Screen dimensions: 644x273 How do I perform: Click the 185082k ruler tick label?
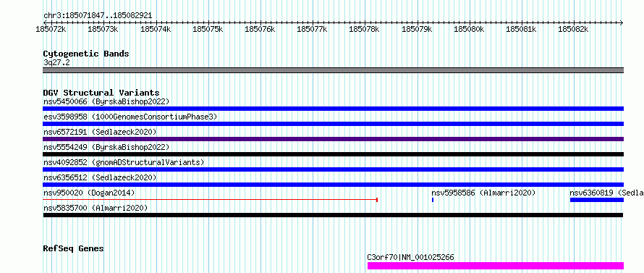pyautogui.click(x=573, y=29)
